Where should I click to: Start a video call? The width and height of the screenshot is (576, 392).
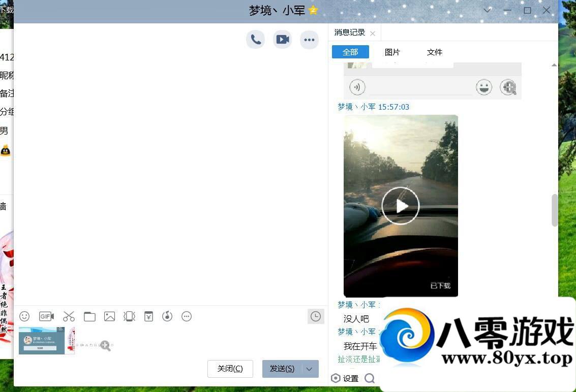282,39
